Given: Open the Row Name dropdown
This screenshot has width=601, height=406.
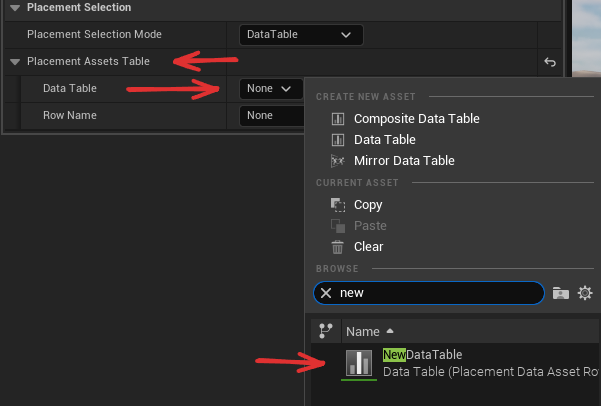Looking at the screenshot, I should (x=270, y=116).
